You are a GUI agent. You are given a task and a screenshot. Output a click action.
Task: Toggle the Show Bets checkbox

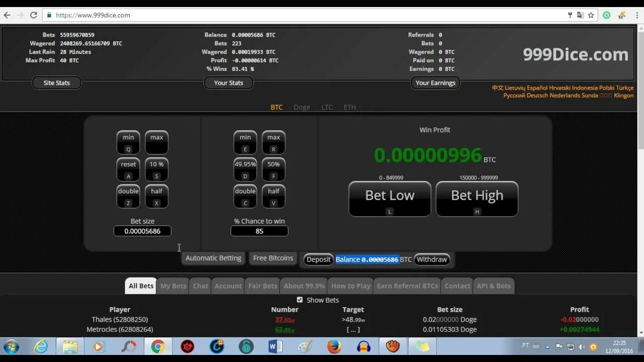300,300
